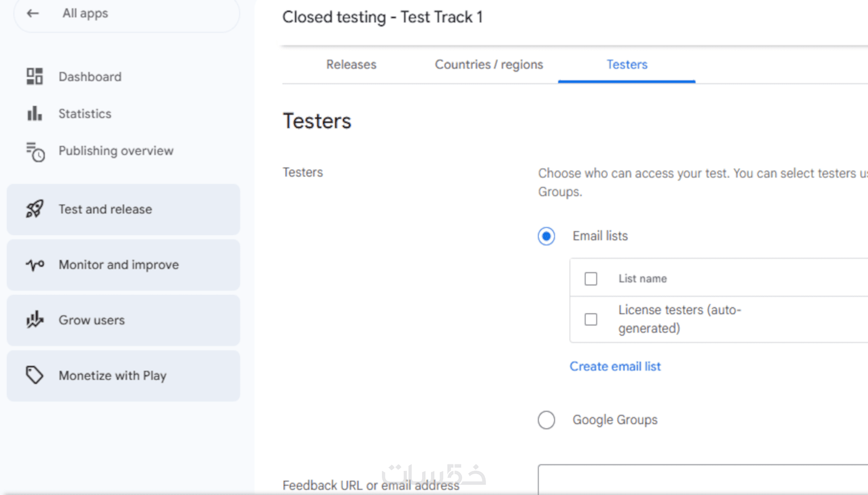Click the Statistics bar chart icon
Screen dimensions: 868x495
35,113
